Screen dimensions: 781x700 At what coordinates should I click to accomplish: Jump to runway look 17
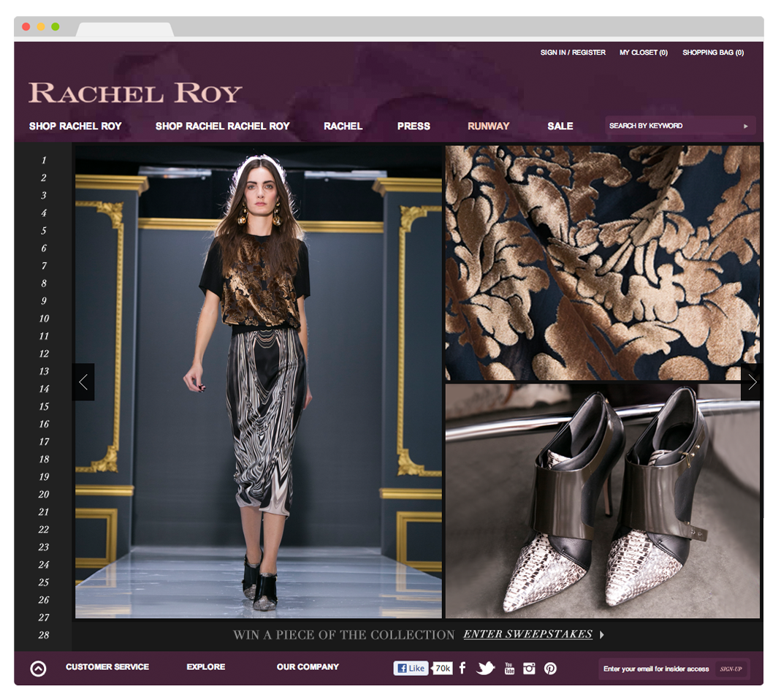44,441
